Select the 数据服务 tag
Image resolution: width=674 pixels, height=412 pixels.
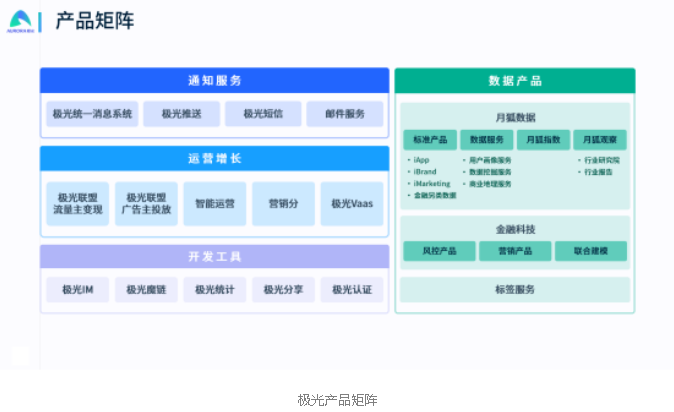pos(487,140)
